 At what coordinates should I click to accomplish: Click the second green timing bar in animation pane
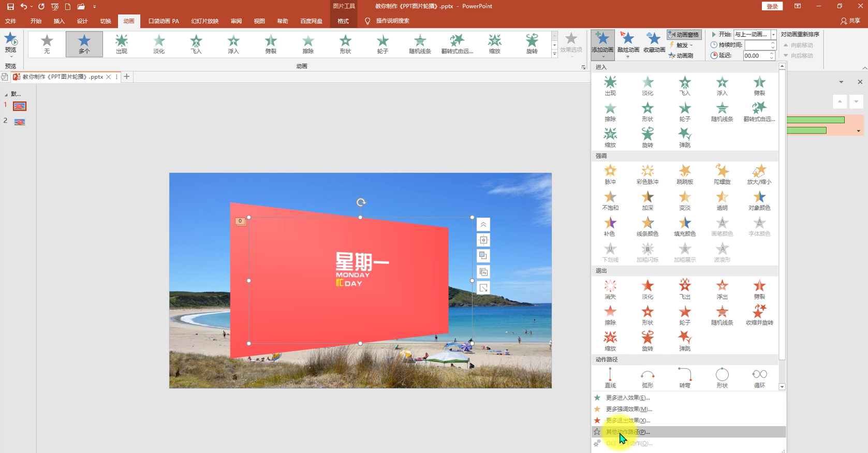[806, 130]
